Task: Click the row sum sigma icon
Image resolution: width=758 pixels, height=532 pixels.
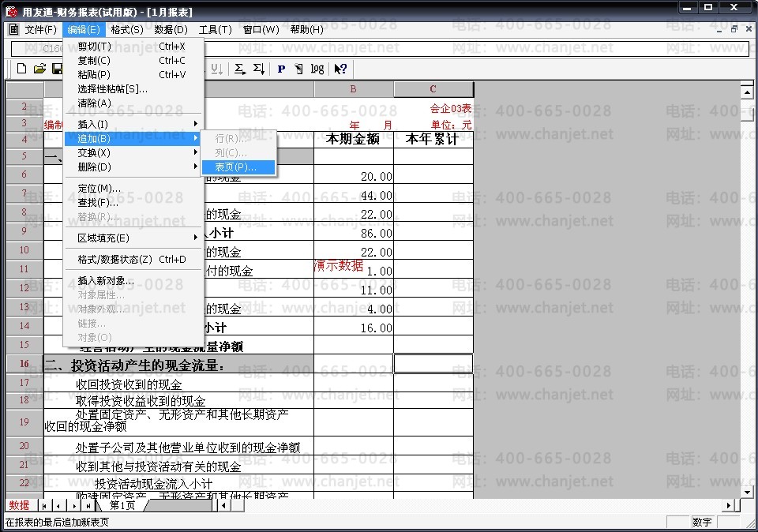Action: (239, 69)
